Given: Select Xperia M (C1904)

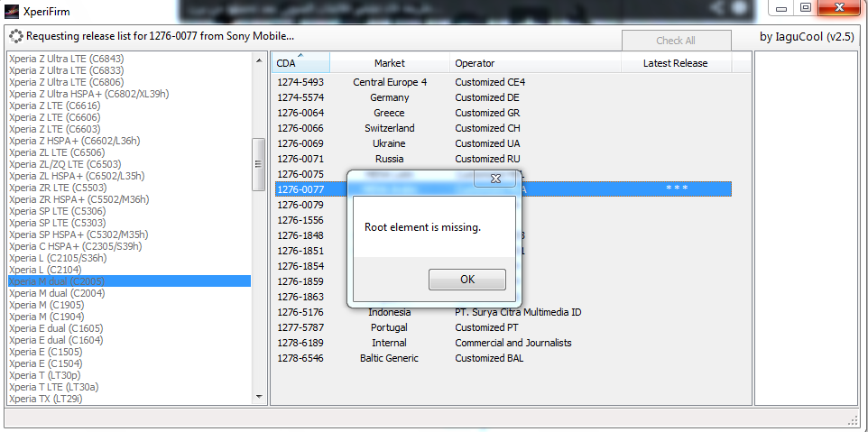Looking at the screenshot, I should pyautogui.click(x=130, y=317).
